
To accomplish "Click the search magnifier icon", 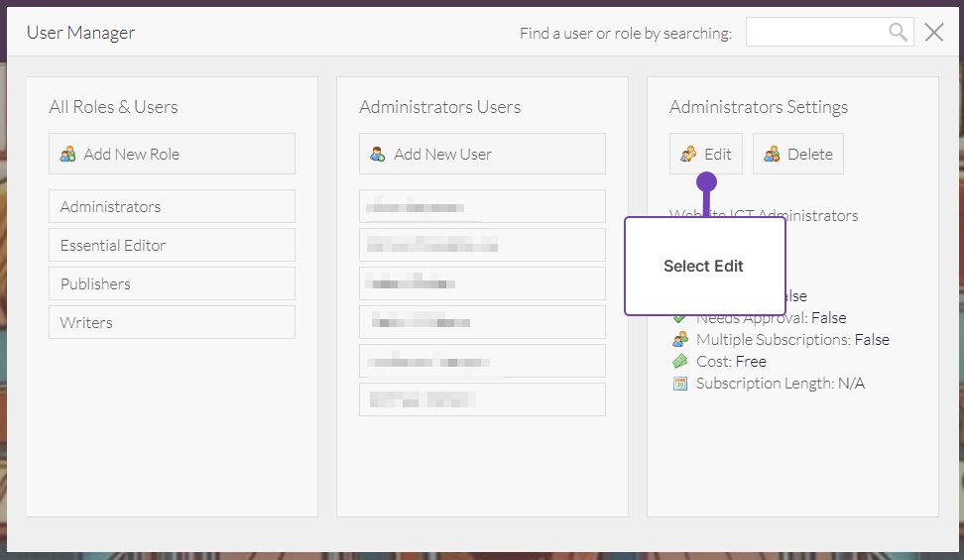I will (x=898, y=33).
